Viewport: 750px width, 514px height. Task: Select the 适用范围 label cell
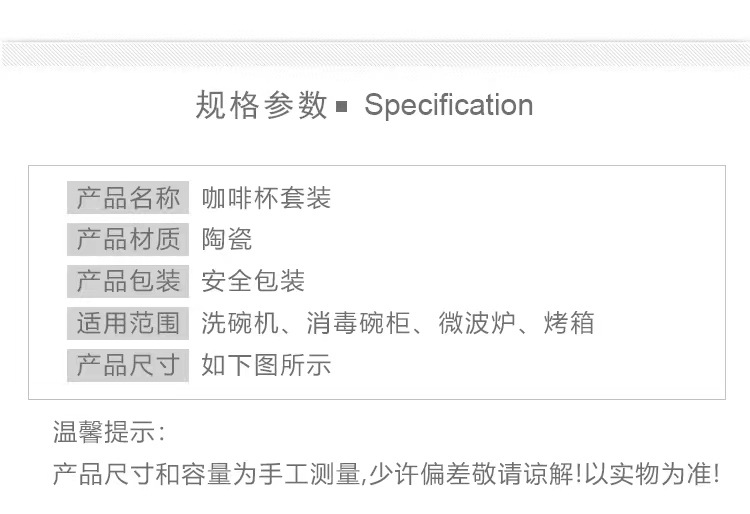(x=128, y=323)
